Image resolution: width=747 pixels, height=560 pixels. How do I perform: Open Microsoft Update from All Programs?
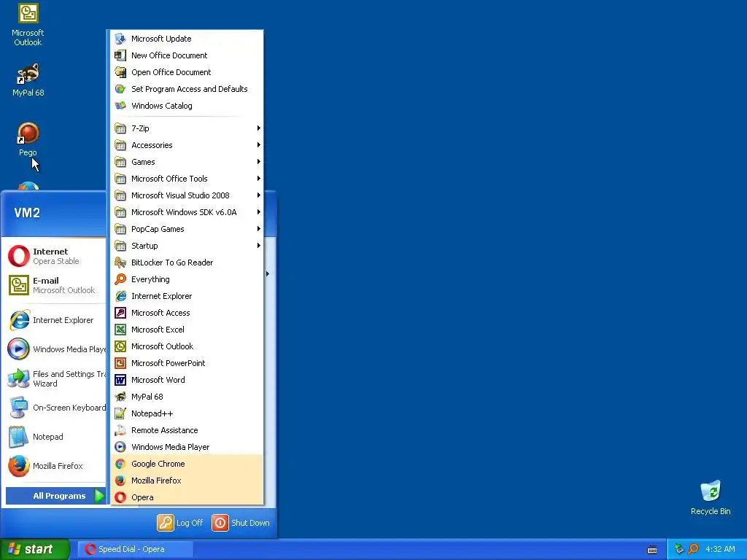187,39
